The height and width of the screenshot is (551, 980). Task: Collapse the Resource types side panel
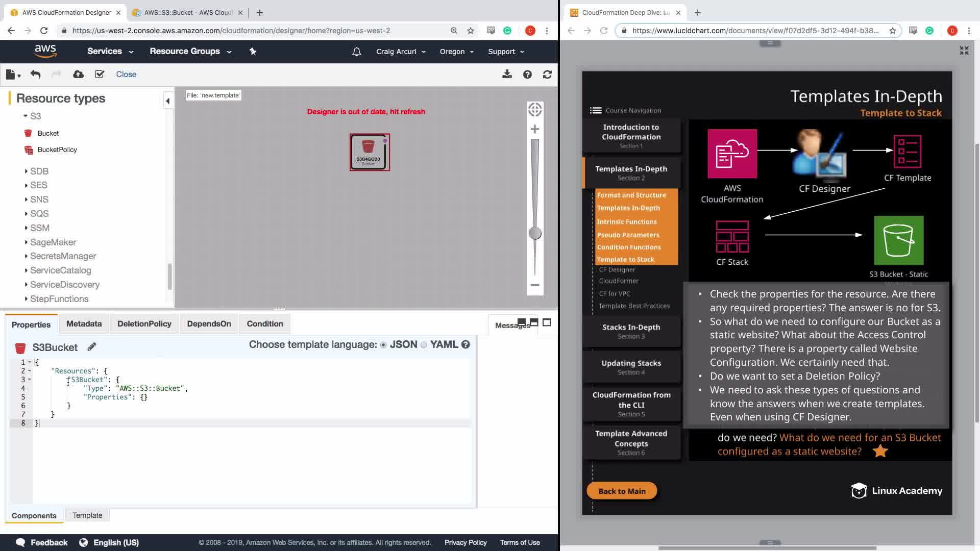[167, 101]
